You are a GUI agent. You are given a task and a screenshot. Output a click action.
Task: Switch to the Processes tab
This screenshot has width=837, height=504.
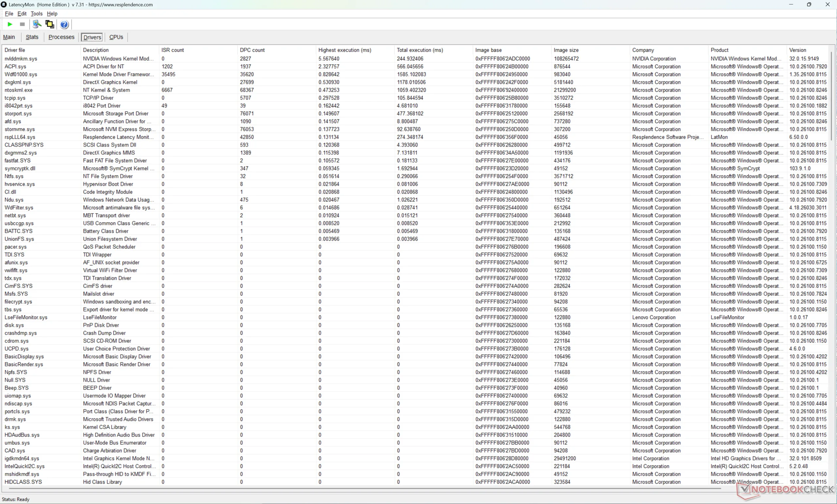61,37
